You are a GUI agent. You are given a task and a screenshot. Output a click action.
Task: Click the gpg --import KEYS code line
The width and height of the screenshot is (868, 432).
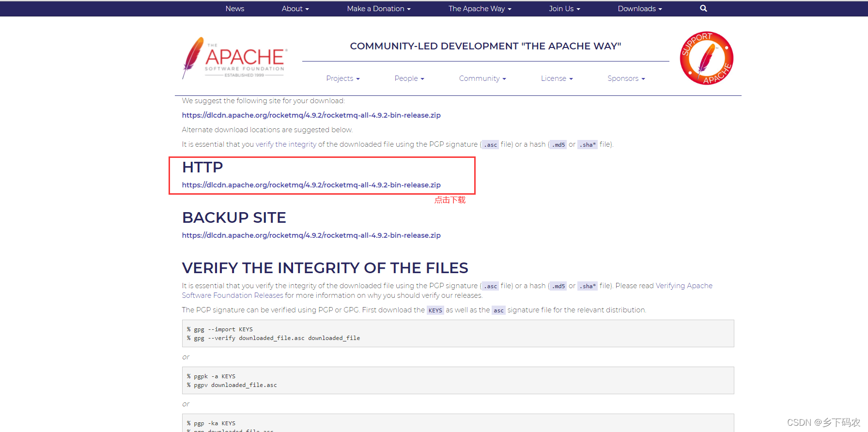tap(220, 329)
